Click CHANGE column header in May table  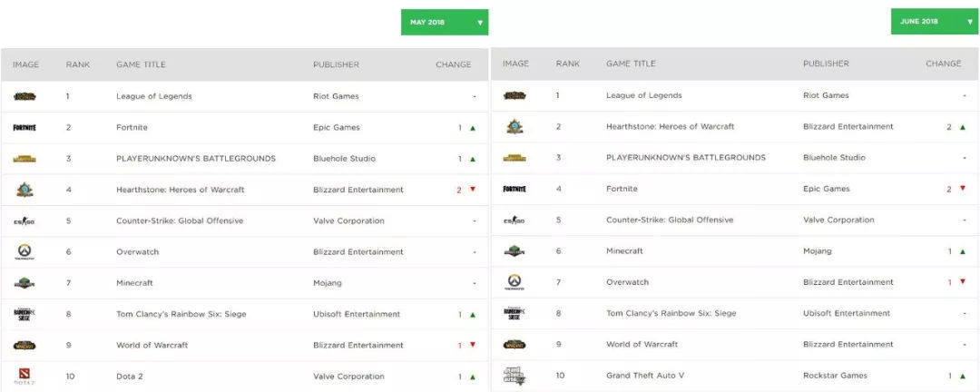point(454,64)
